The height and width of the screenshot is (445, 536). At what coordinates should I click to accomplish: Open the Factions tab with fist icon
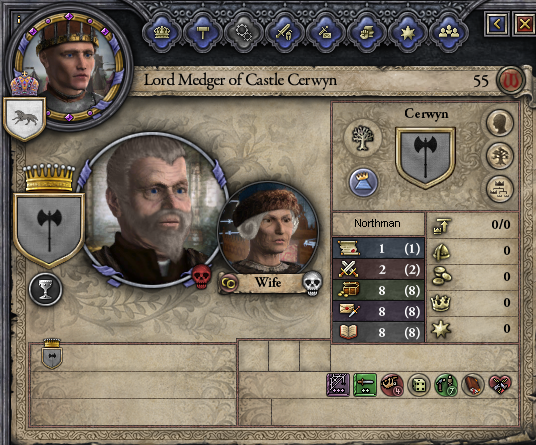(366, 33)
